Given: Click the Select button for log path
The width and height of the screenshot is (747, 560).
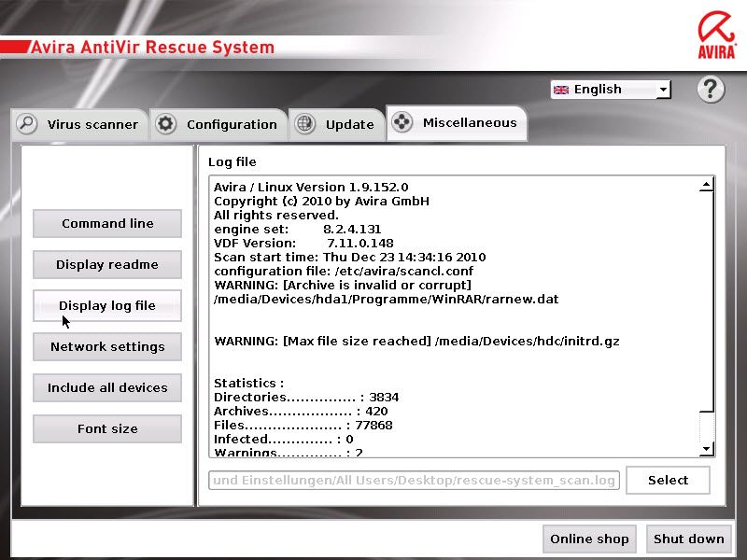Looking at the screenshot, I should click(668, 480).
